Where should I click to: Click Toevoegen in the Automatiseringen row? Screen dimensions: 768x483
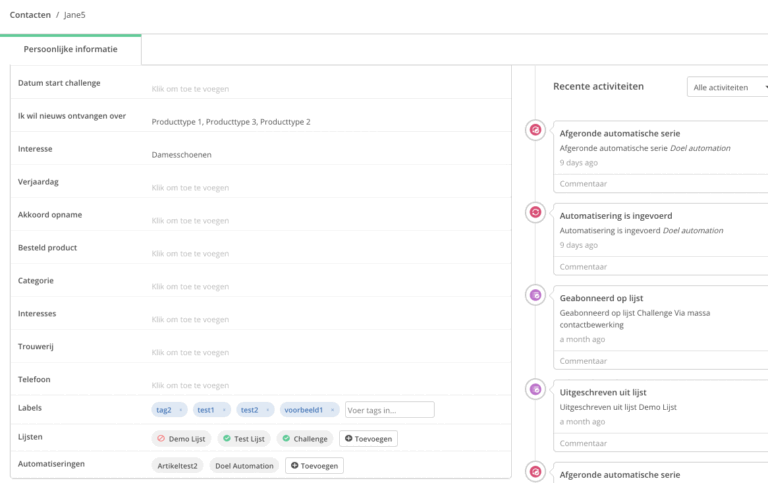314,465
